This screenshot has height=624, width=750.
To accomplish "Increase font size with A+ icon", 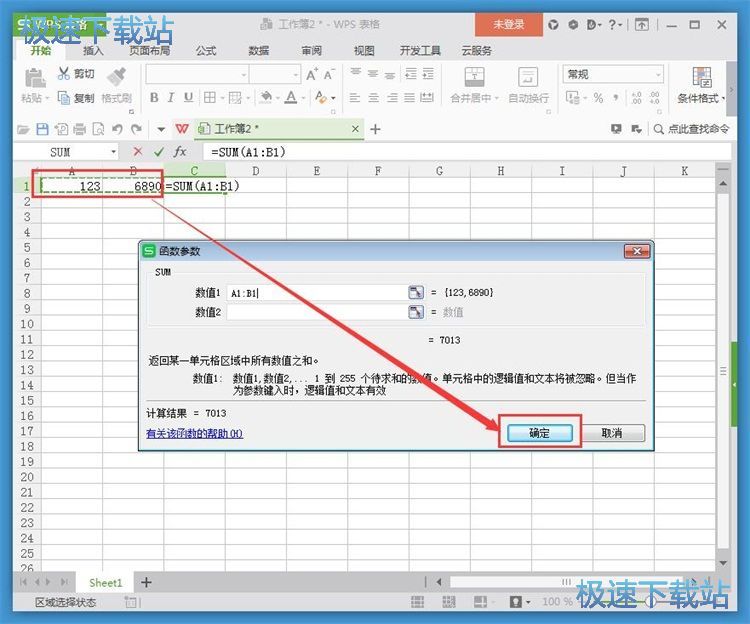I will coord(311,75).
